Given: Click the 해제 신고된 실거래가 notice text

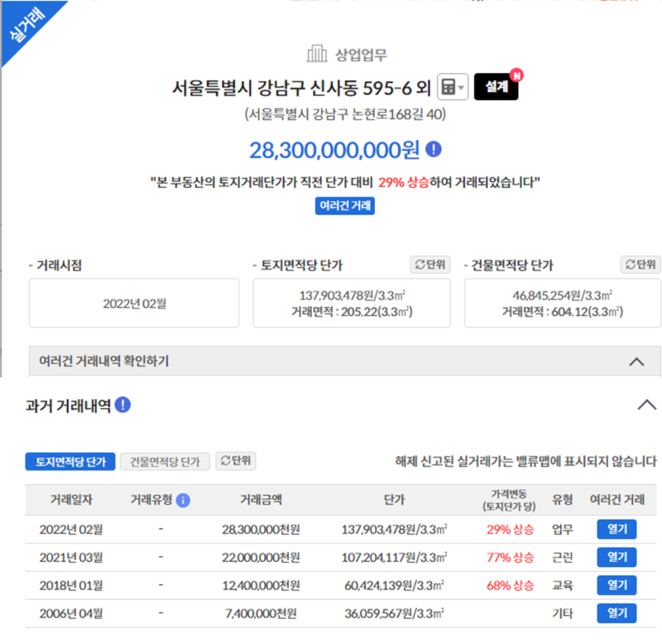Looking at the screenshot, I should (x=525, y=461).
